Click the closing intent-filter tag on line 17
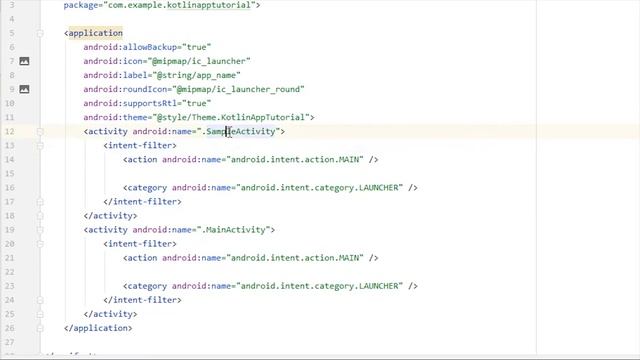This screenshot has width=640, height=360. pos(142,202)
